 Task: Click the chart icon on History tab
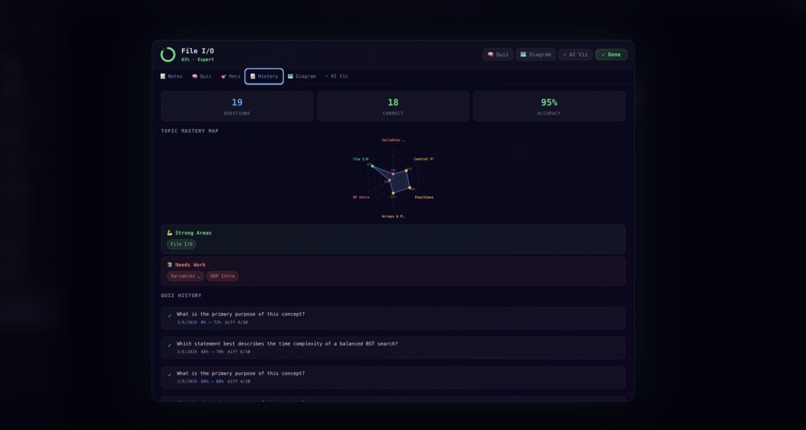253,76
